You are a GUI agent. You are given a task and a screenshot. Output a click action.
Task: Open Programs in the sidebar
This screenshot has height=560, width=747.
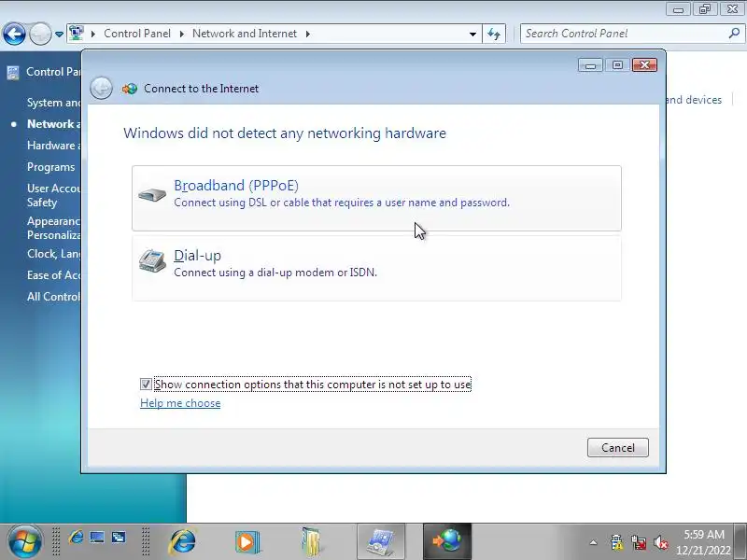click(x=51, y=167)
